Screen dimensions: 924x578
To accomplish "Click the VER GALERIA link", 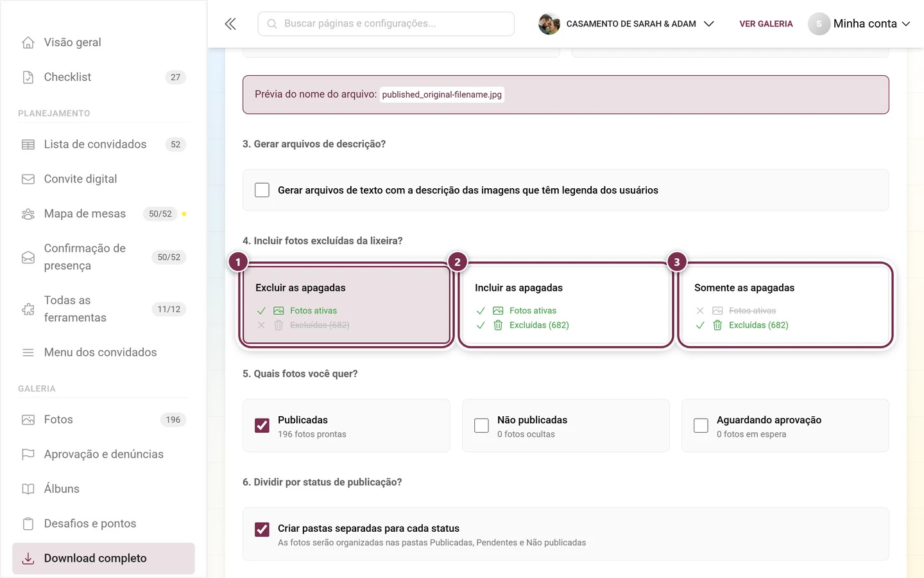I will [766, 24].
